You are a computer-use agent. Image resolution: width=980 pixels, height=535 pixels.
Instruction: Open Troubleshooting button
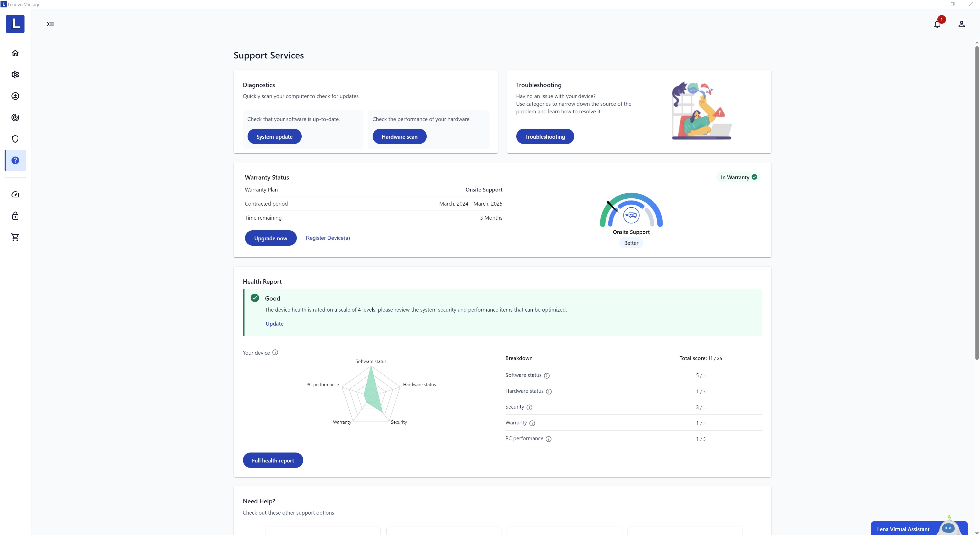(545, 136)
